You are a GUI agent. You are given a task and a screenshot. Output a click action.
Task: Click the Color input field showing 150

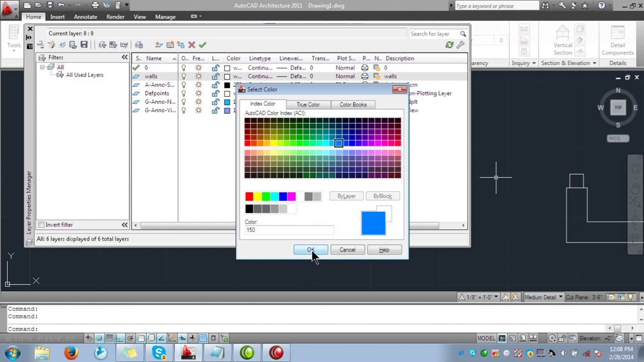[x=289, y=230]
